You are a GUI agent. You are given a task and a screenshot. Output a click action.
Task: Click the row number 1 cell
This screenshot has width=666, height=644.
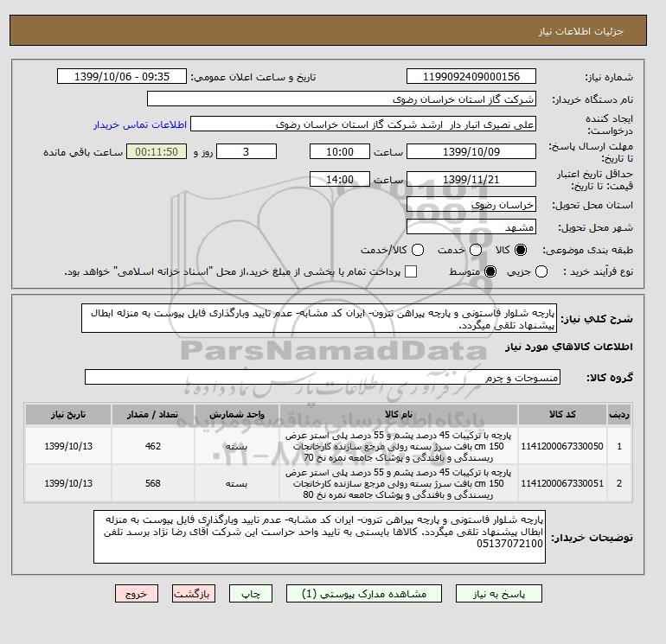(x=619, y=446)
